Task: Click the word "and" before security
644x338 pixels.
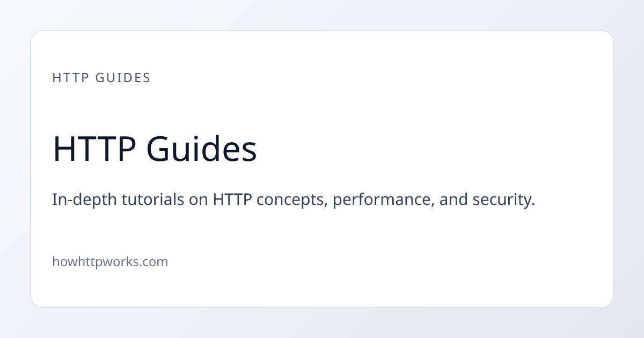Action: pos(453,200)
